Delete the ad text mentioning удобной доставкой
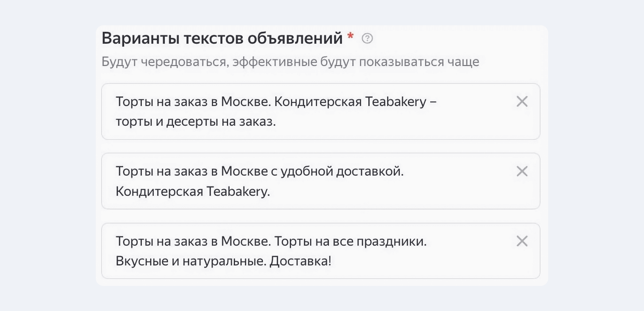Image resolution: width=644 pixels, height=311 pixels. (522, 171)
